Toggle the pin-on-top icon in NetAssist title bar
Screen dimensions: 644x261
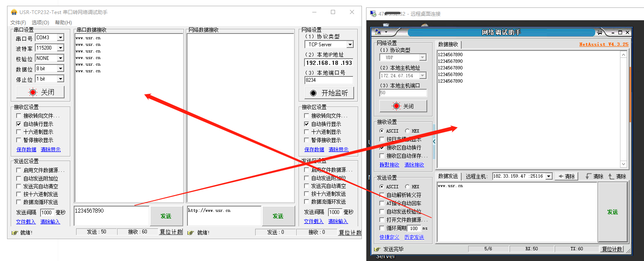coord(599,32)
